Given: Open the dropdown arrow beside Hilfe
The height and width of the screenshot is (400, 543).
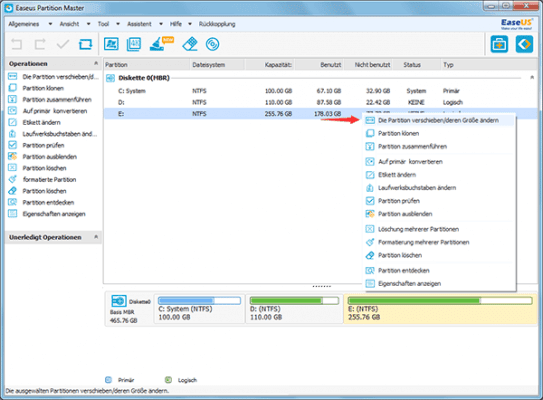Looking at the screenshot, I should [190, 24].
